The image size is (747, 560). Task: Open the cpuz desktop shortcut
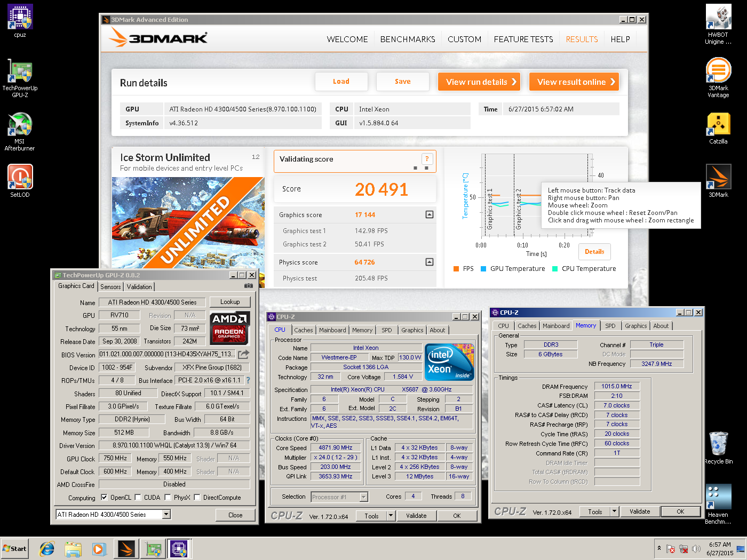coord(20,21)
